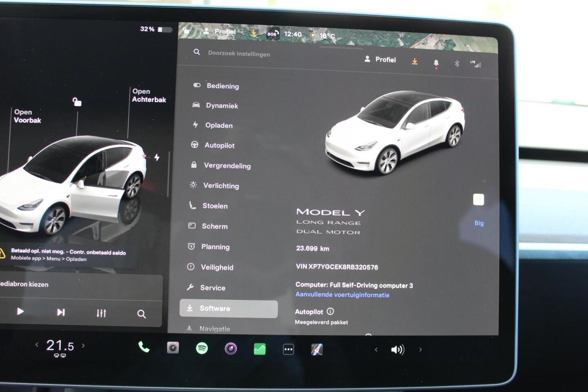Image resolution: width=588 pixels, height=392 pixels.
Task: Tap Profiel in the top status bar
Action: click(220, 31)
